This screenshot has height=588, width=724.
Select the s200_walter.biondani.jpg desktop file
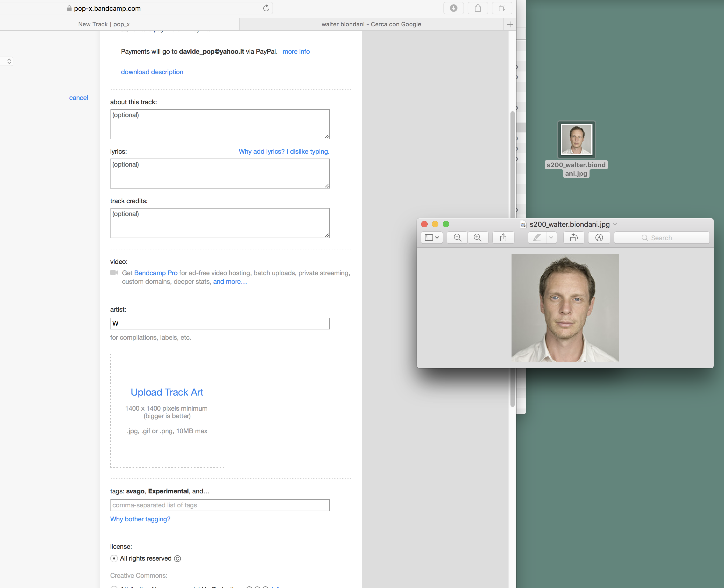pos(576,139)
